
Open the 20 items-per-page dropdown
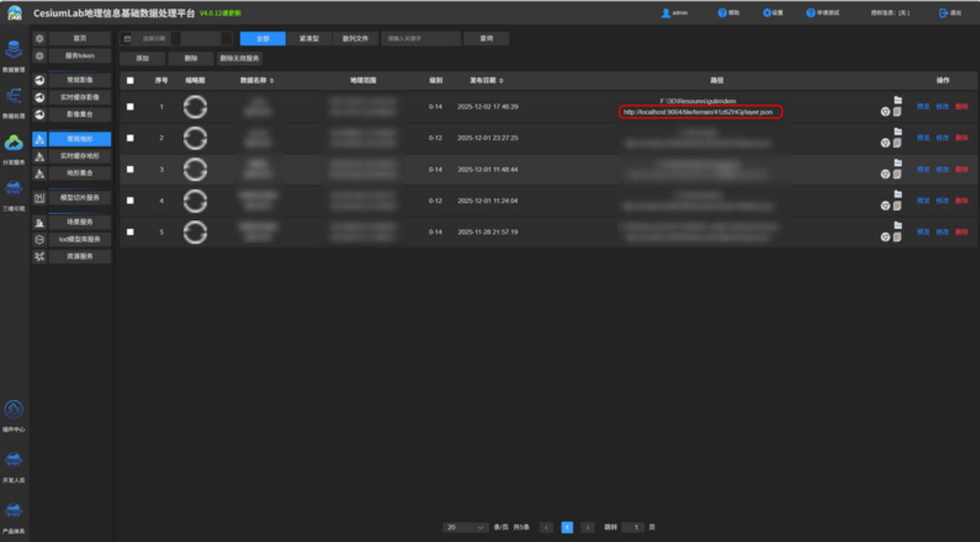(466, 527)
